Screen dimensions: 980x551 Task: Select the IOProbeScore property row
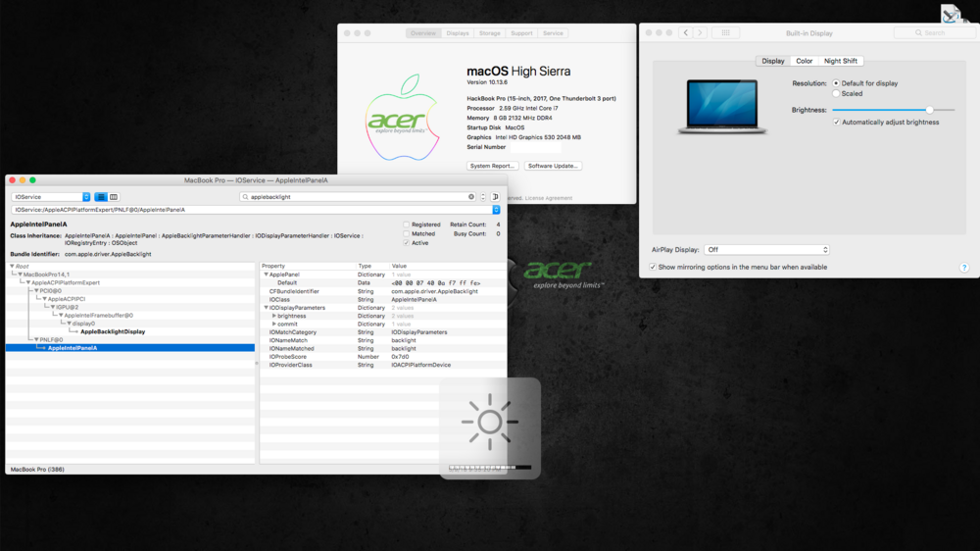(383, 357)
